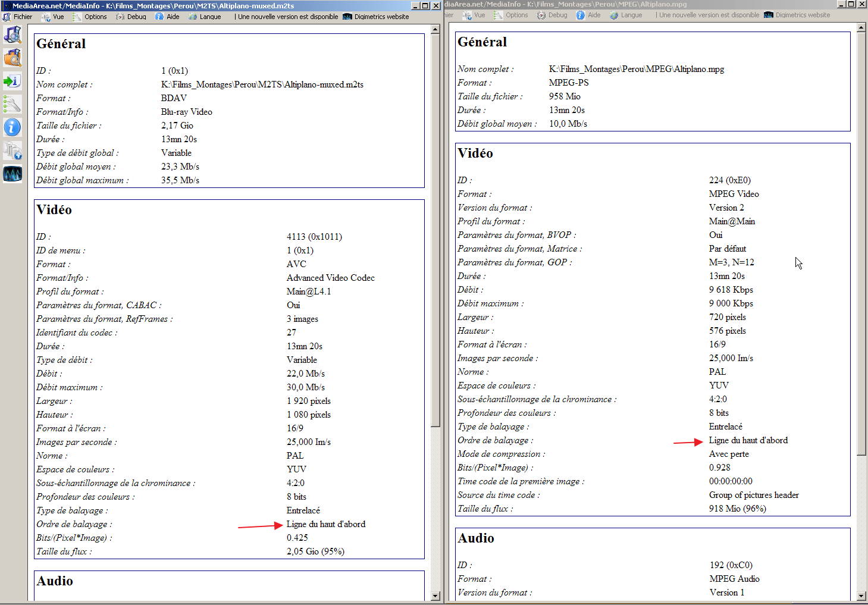The width and height of the screenshot is (868, 605).
Task: Click the '2,17 Gio' file size value
Action: pyautogui.click(x=177, y=126)
